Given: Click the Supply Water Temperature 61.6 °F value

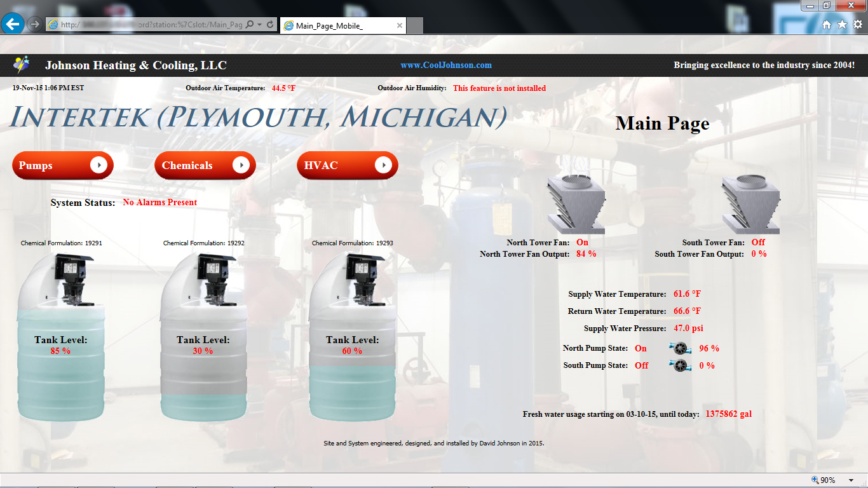Looking at the screenshot, I should pos(687,294).
